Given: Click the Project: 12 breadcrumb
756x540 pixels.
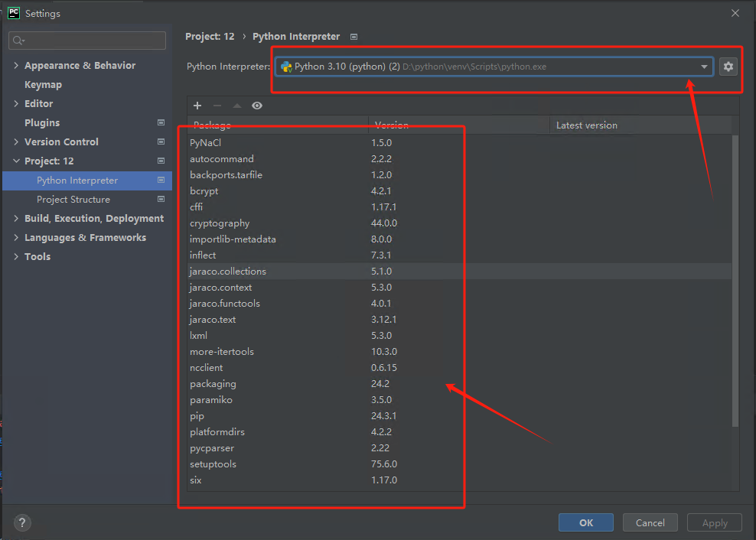Looking at the screenshot, I should click(210, 37).
